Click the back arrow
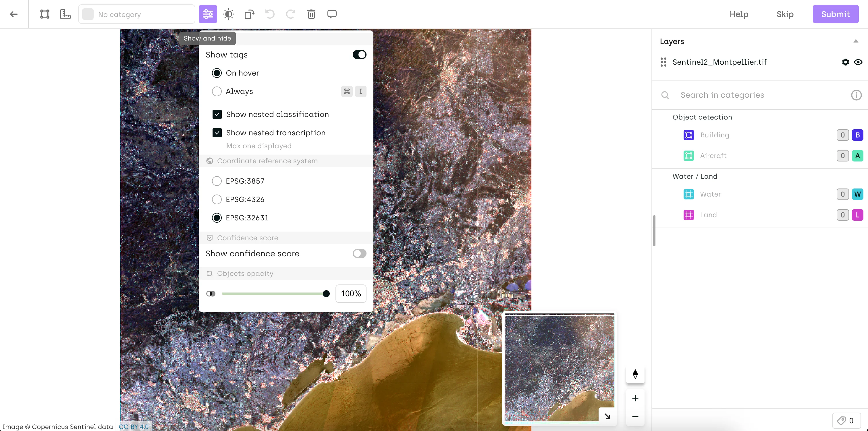This screenshot has height=431, width=868. (14, 14)
